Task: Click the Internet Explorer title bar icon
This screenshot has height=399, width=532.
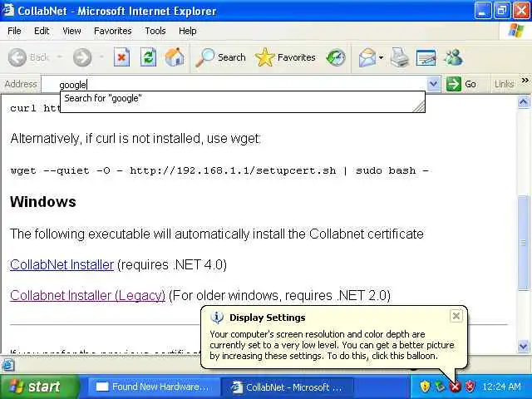Action: click(8, 10)
